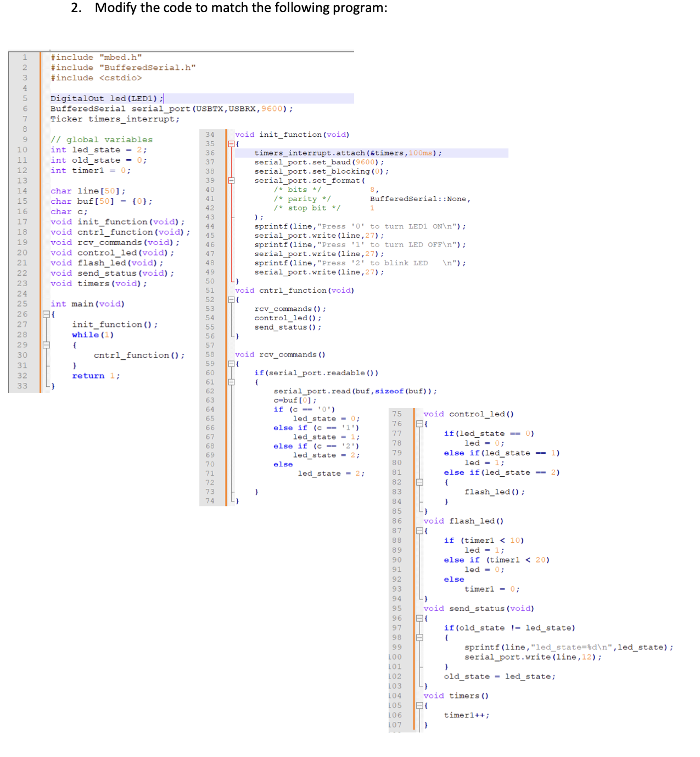The width and height of the screenshot is (700, 757).
Task: Collapse the init_function code block
Action: click(232, 143)
